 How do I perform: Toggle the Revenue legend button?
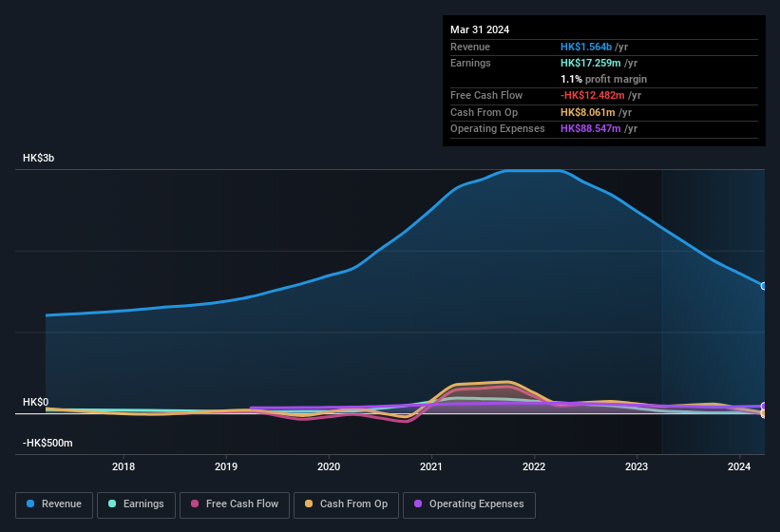tap(54, 504)
